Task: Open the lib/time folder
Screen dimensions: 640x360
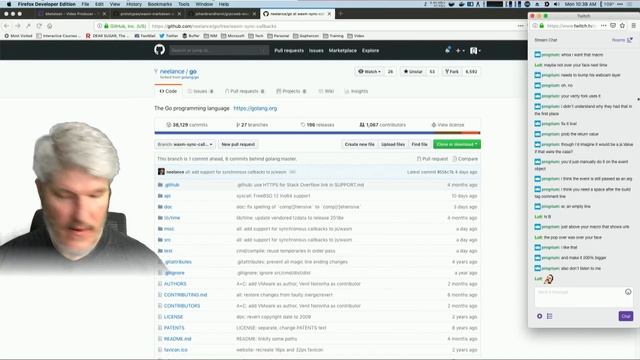Action: (x=172, y=218)
